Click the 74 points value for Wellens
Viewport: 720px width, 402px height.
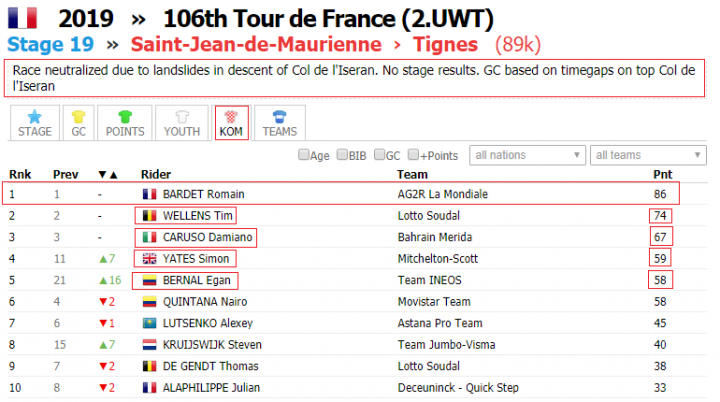click(660, 215)
